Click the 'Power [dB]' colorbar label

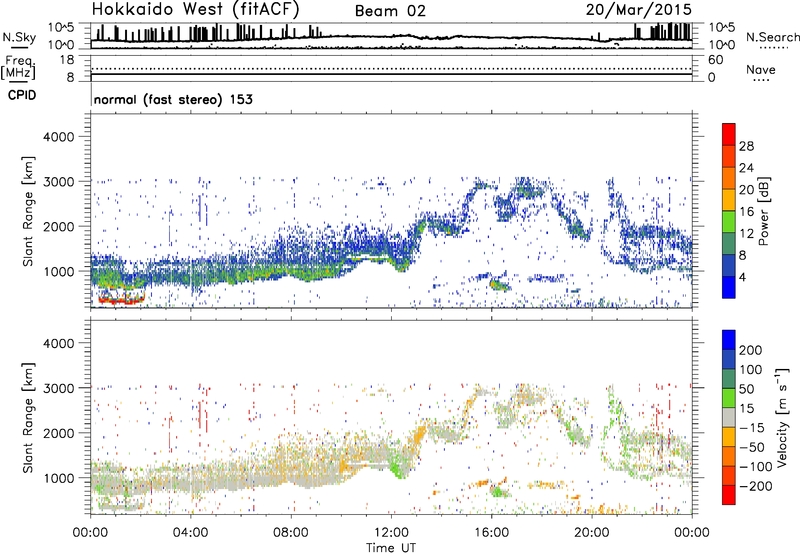pos(763,211)
